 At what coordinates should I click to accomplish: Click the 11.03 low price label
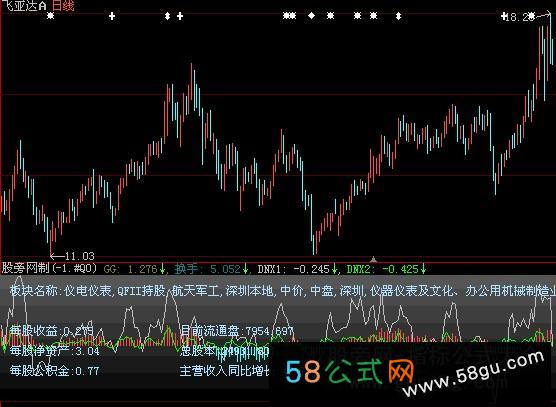coord(80,256)
